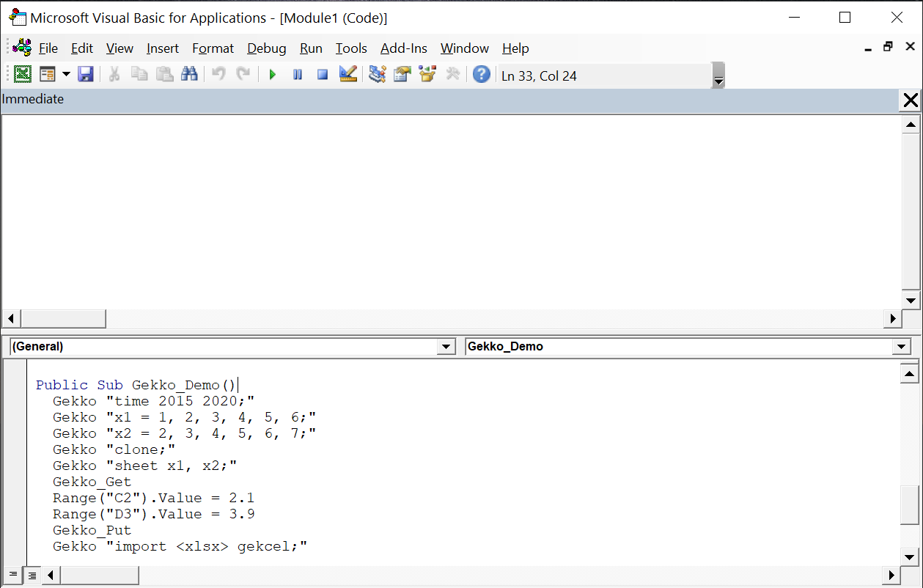
Task: Close the Immediate window pane
Action: tap(911, 100)
